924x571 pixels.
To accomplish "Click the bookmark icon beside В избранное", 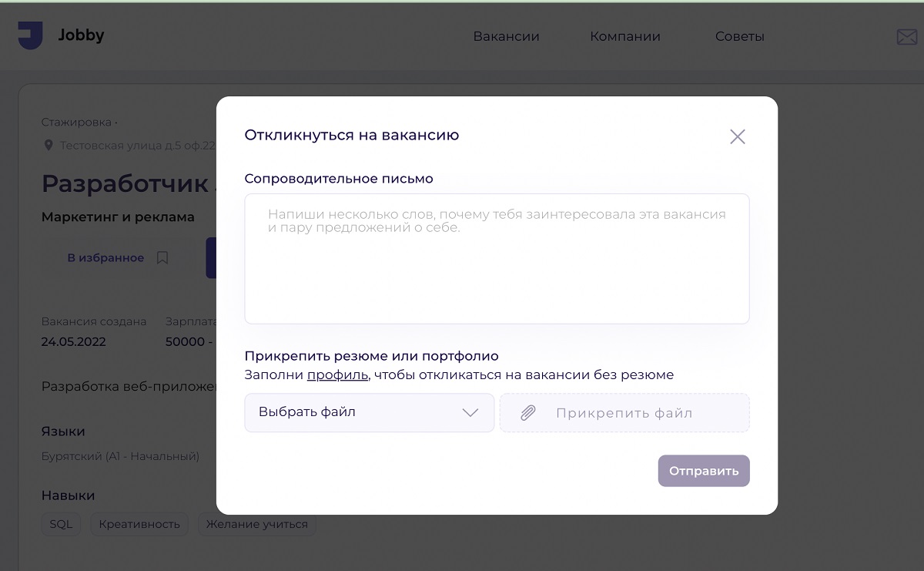I will (x=162, y=257).
